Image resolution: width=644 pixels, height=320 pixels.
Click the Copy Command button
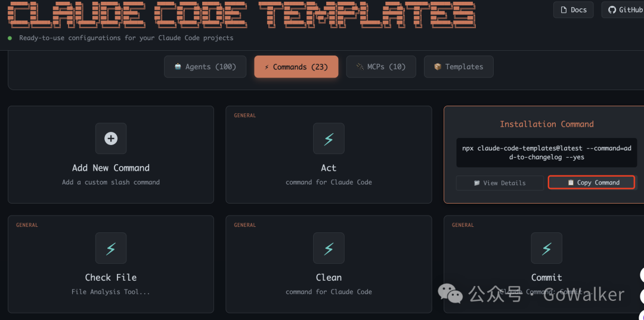[592, 183]
